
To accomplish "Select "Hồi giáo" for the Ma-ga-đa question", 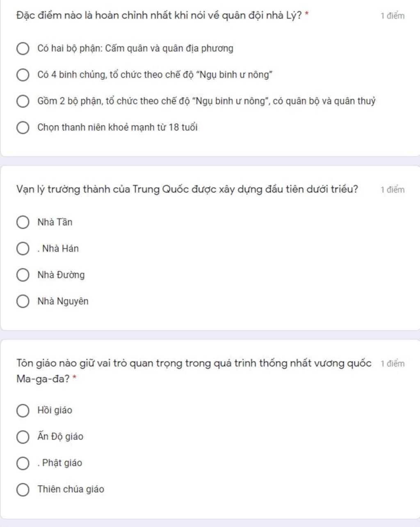I will [x=23, y=410].
